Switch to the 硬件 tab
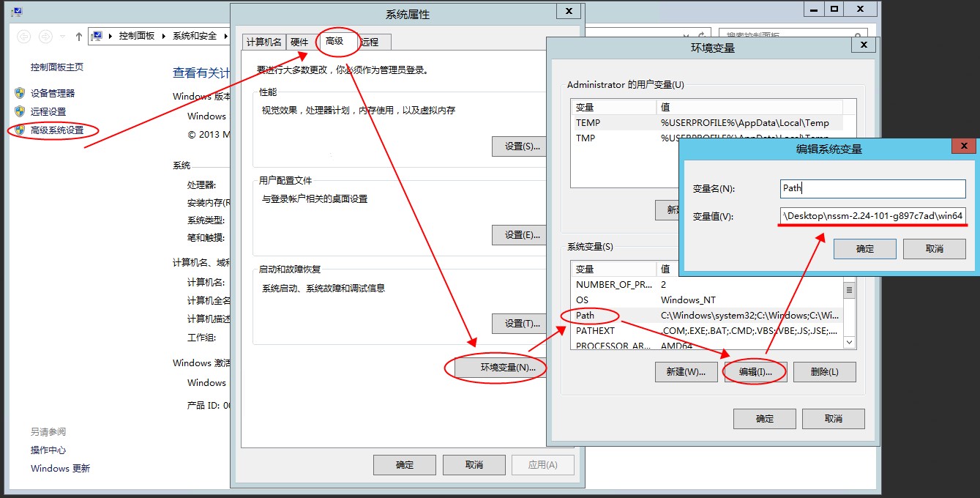 [300, 42]
